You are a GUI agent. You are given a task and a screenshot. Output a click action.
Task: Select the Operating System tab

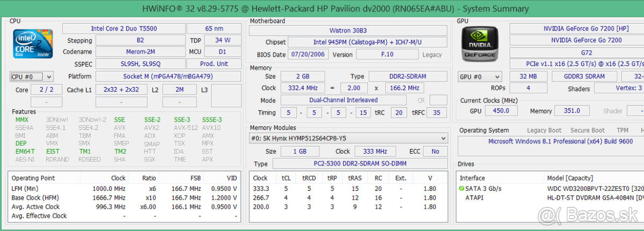point(484,130)
